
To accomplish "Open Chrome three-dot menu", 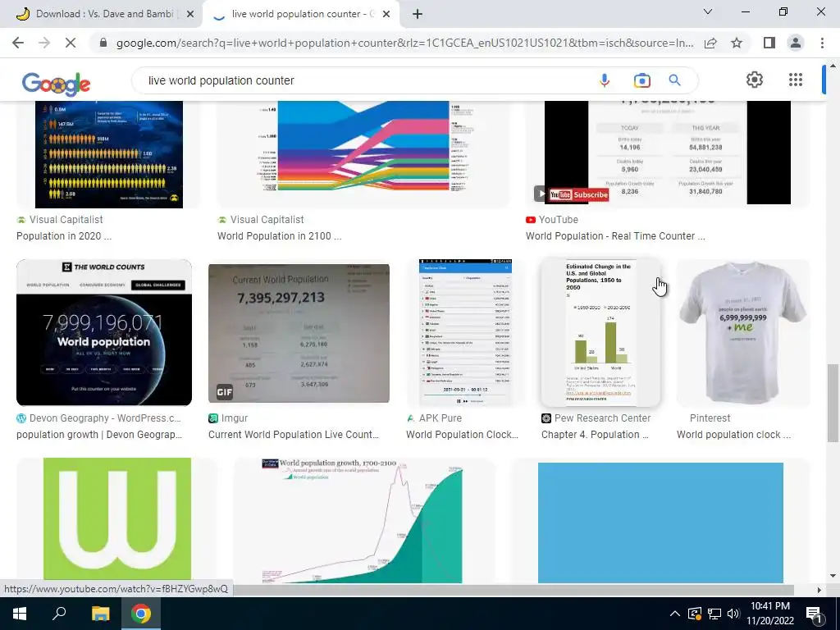I will click(x=822, y=43).
